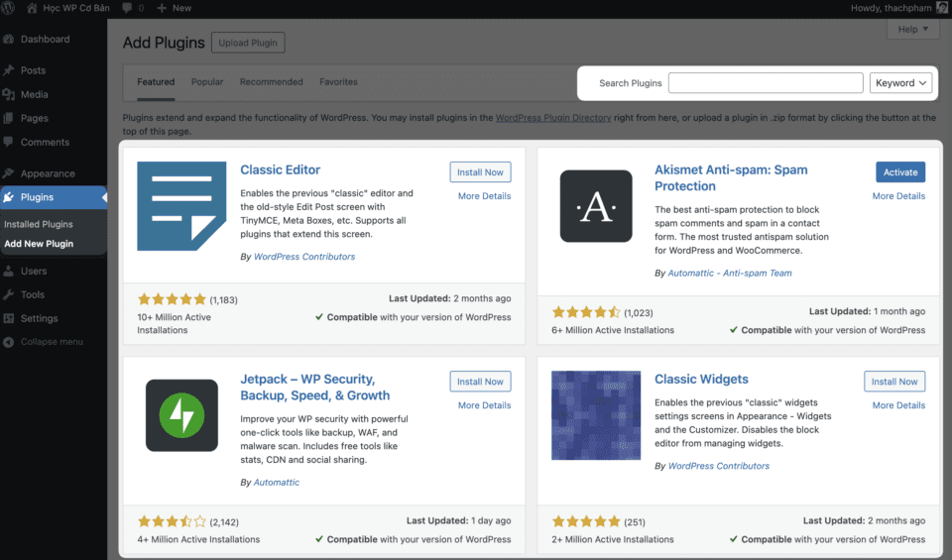
Task: Open Classic Widgets' WordPress Contributors author link
Action: (x=719, y=466)
